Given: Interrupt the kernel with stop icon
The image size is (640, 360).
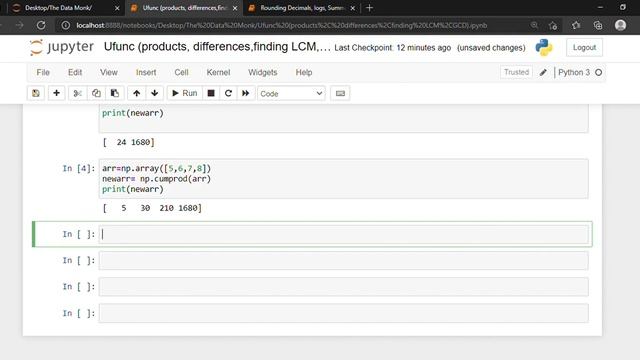Looking at the screenshot, I should (x=211, y=93).
